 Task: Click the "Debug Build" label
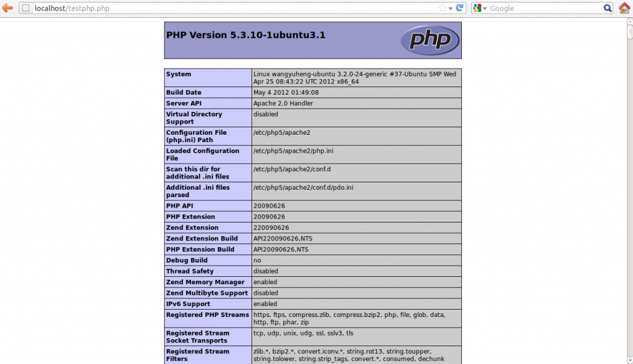click(x=187, y=260)
